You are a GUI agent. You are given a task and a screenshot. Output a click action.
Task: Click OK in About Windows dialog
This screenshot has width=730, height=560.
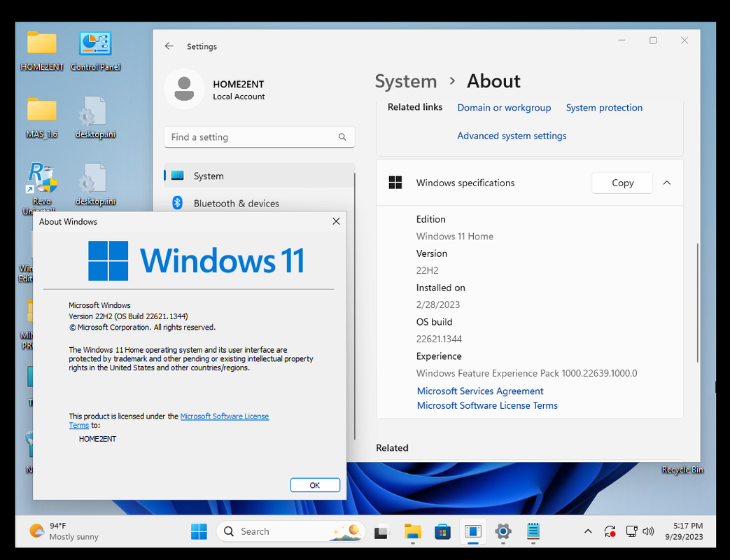[x=315, y=485]
